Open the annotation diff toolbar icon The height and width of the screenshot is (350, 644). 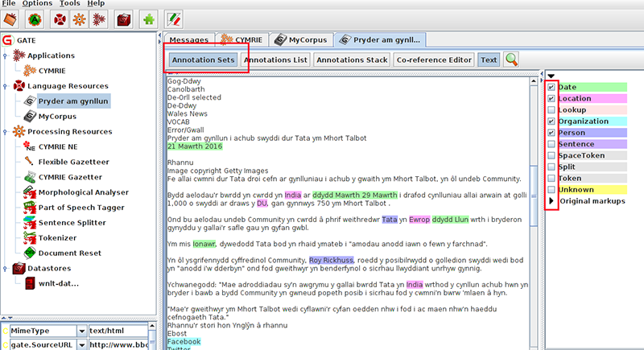point(174,19)
